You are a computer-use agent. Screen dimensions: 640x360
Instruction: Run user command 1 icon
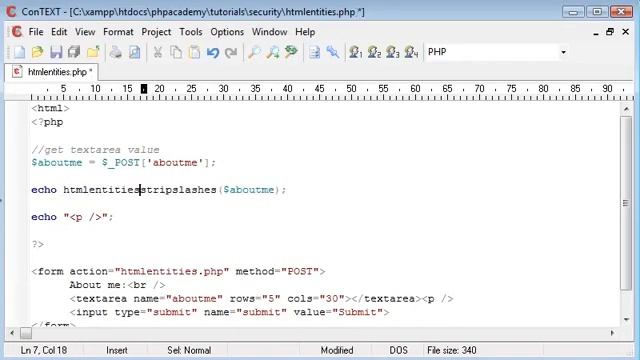(x=356, y=52)
